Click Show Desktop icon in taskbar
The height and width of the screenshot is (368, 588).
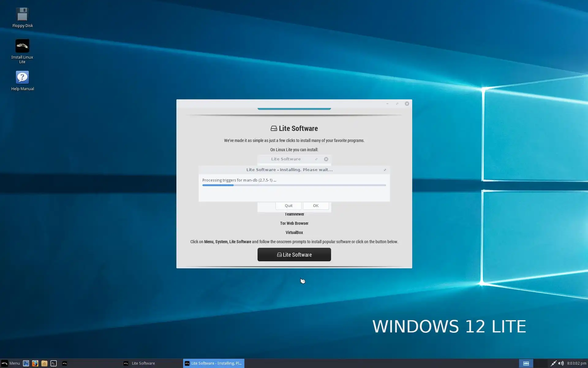(26, 363)
